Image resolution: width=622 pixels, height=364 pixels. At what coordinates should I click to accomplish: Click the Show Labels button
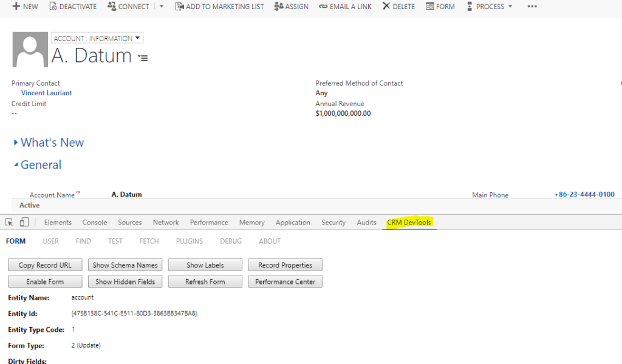coord(205,265)
